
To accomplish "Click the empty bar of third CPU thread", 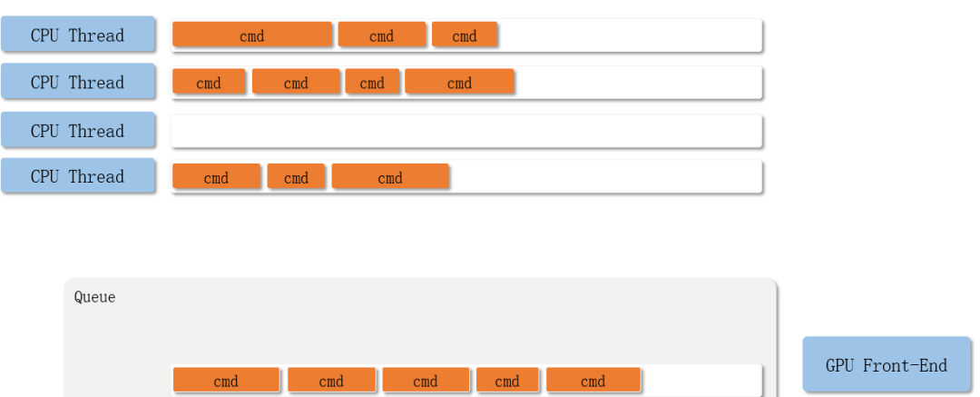I will [466, 132].
